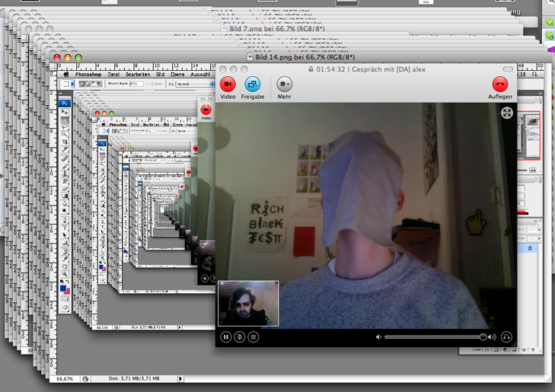Image resolution: width=555 pixels, height=392 pixels.
Task: Toggle the Glätten checkbox in options bar
Action: (x=155, y=84)
